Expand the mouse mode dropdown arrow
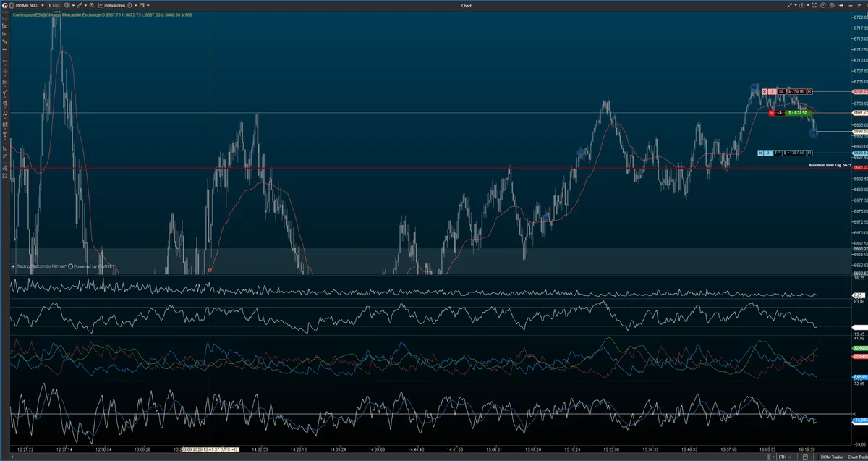868x461 pixels. (x=135, y=6)
